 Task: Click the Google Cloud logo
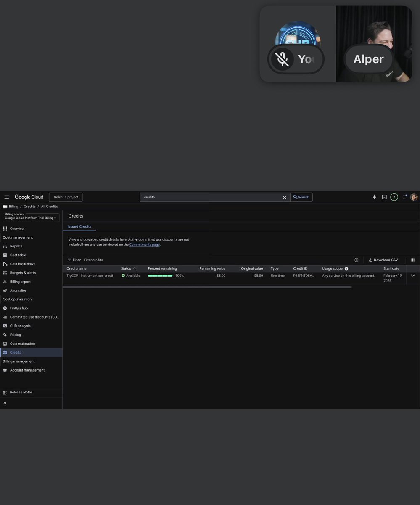point(29,197)
